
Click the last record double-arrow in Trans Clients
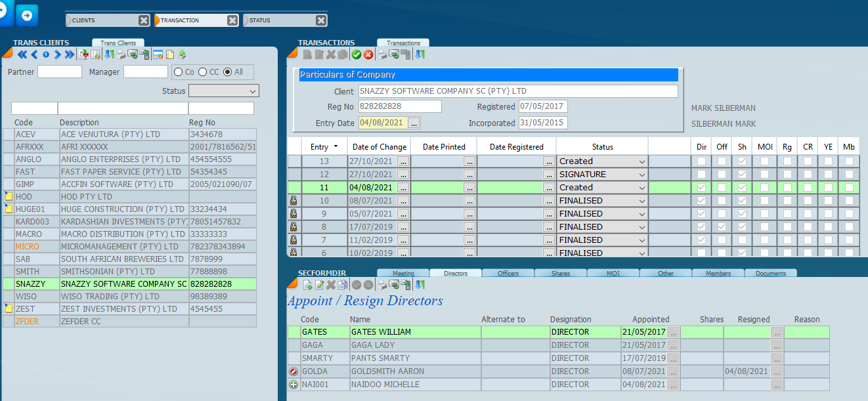point(69,54)
